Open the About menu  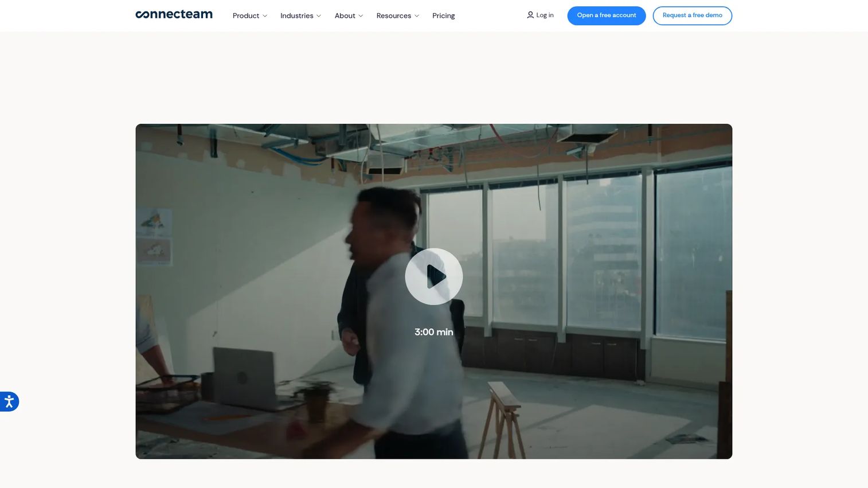345,15
